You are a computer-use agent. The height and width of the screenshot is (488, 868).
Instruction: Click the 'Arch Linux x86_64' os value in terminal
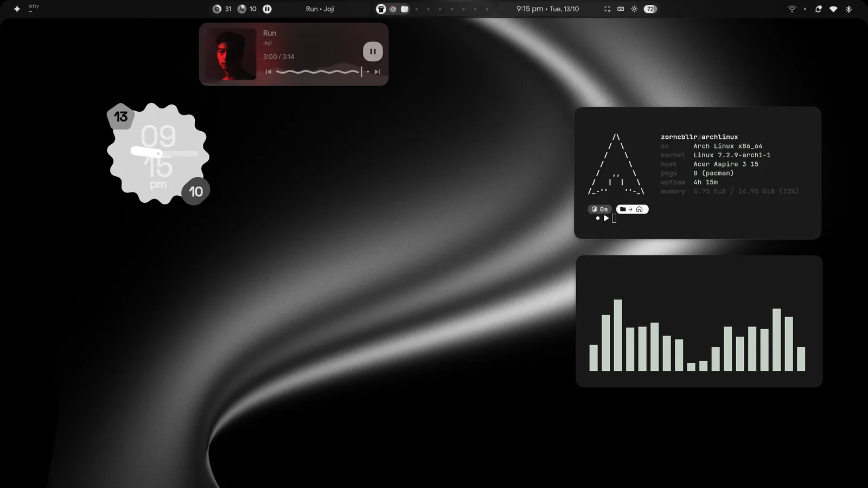click(x=727, y=146)
